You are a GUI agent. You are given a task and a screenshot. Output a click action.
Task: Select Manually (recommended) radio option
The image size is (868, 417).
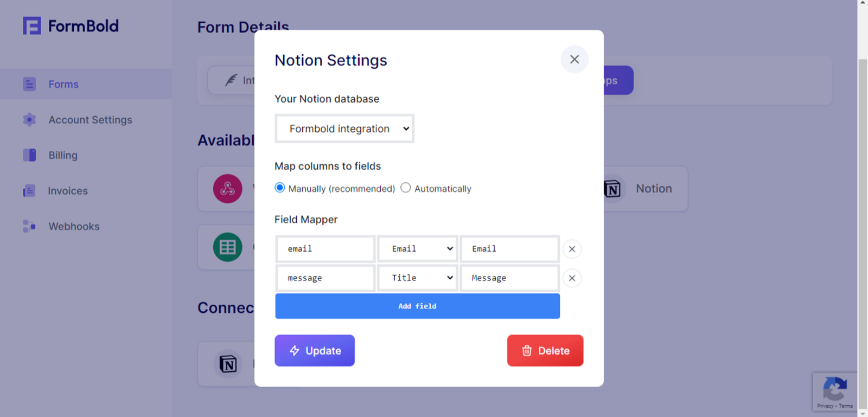tap(279, 188)
